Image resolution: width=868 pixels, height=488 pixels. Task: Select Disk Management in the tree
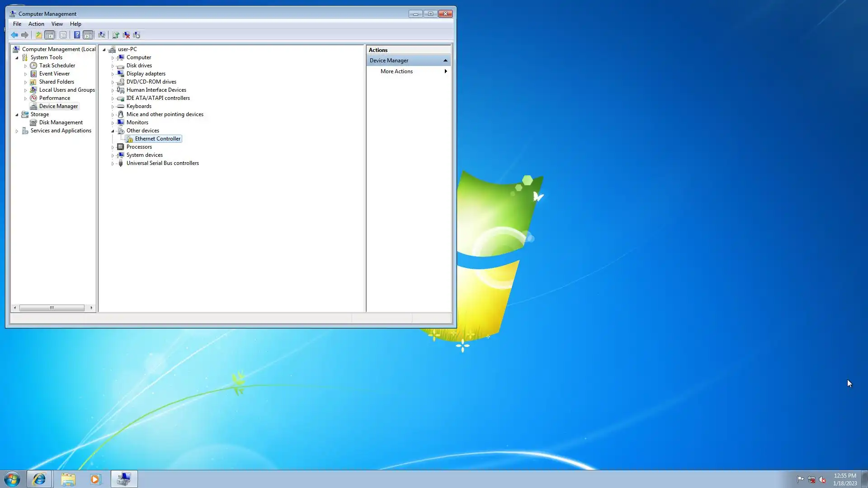[61, 122]
